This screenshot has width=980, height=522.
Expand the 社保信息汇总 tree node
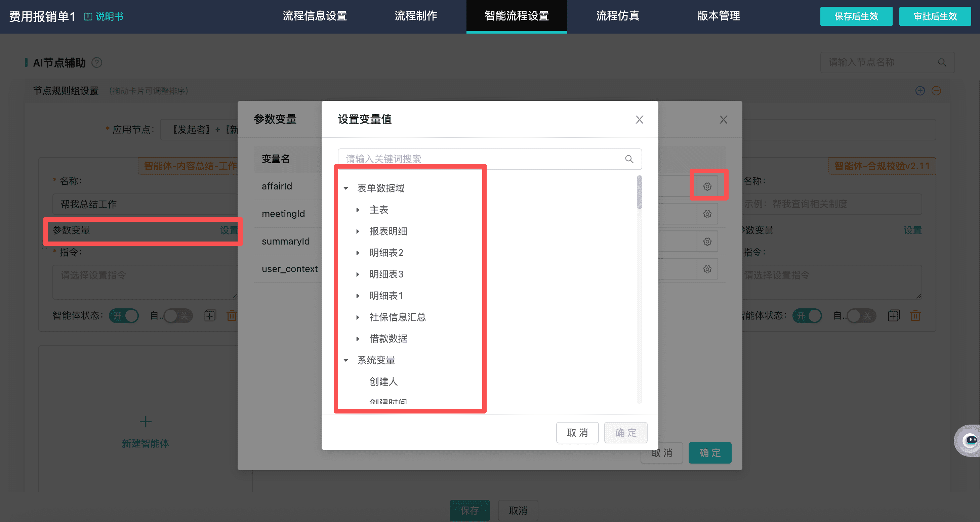(x=358, y=317)
